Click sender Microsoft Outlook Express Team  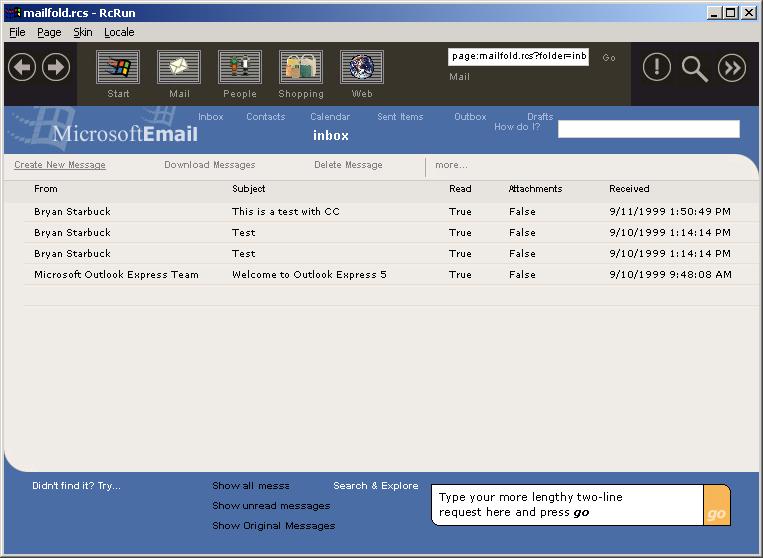[x=116, y=274]
